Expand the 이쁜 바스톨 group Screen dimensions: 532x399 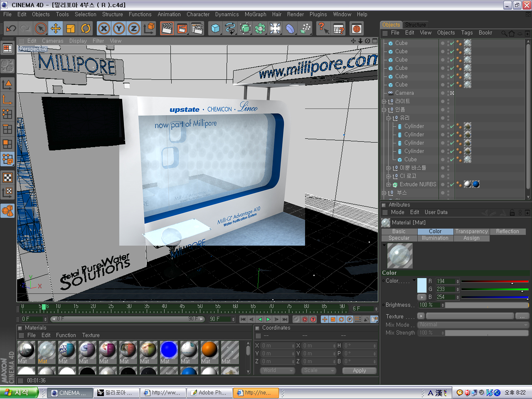[389, 168]
